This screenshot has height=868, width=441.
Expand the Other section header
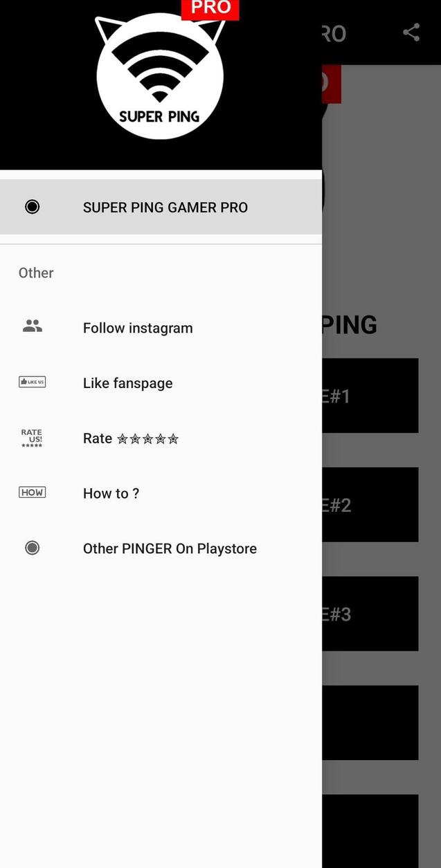click(x=35, y=273)
